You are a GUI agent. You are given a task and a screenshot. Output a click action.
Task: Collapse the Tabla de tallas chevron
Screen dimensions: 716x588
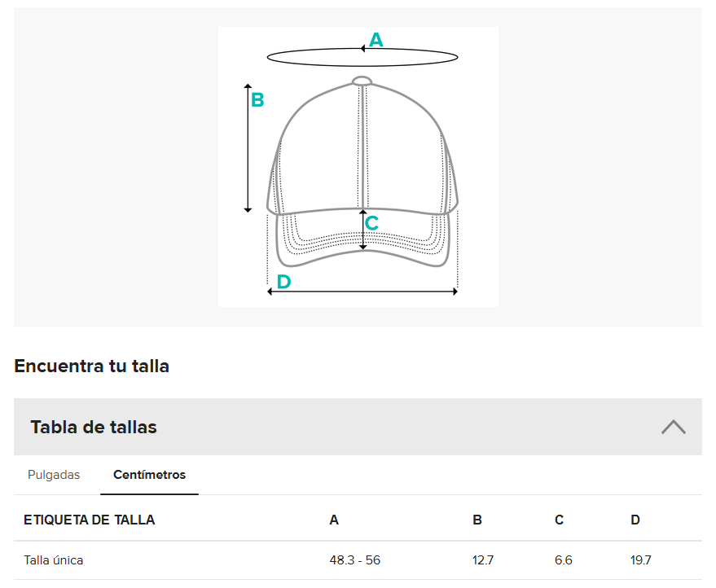click(674, 427)
